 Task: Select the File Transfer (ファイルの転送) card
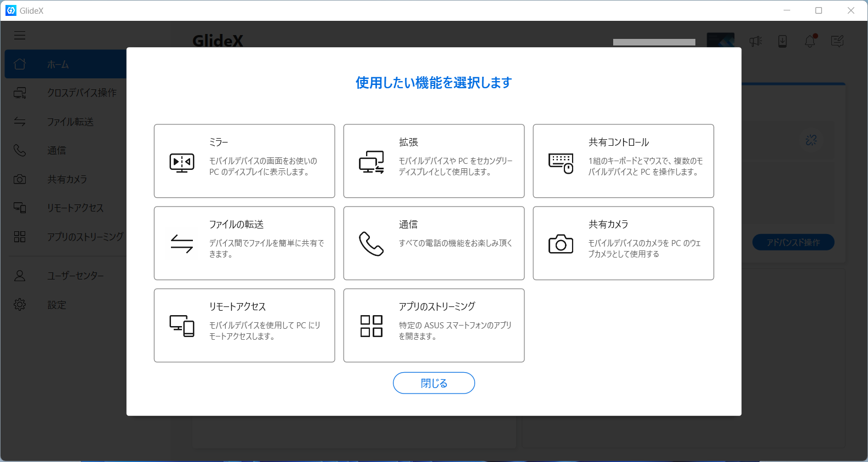click(x=244, y=243)
